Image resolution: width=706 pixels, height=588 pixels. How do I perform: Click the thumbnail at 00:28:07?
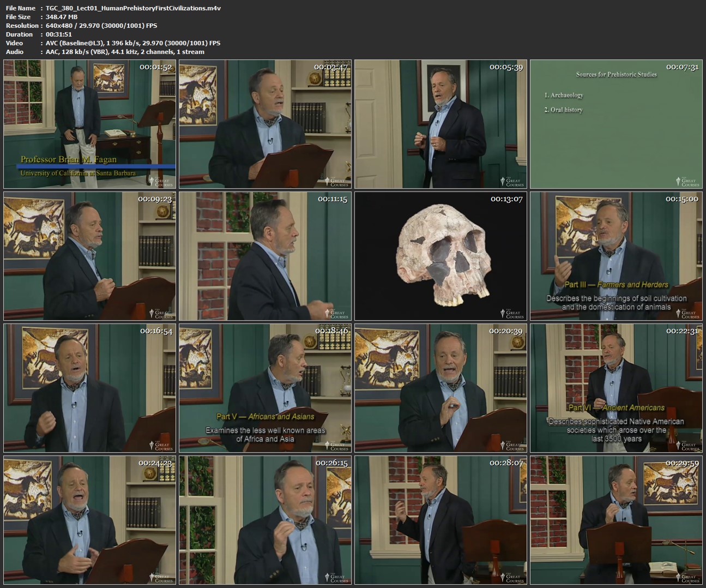tap(441, 520)
